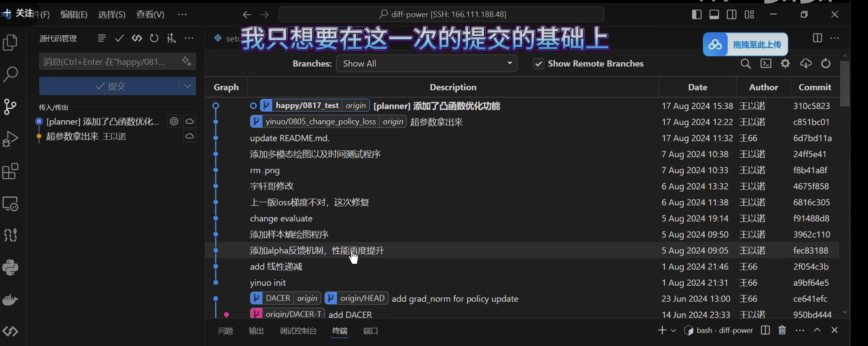Click the Git Graph vertical scrollbar

point(845,83)
